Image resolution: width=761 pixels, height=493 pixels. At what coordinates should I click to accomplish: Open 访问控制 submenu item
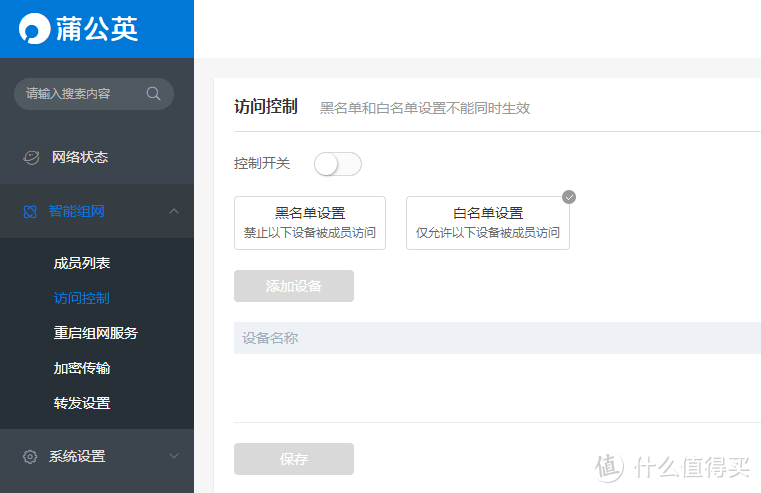click(82, 298)
